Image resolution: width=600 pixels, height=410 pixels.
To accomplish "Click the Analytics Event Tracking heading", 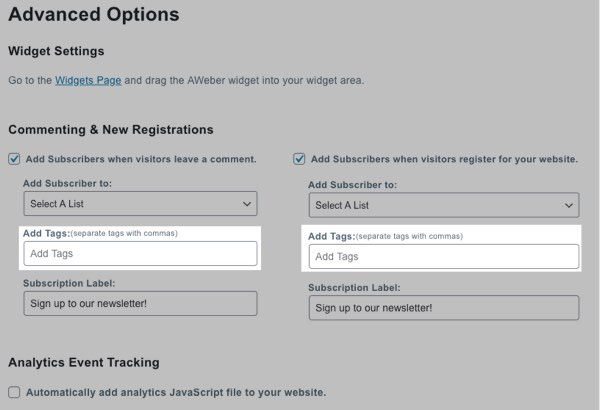I will 83,362.
